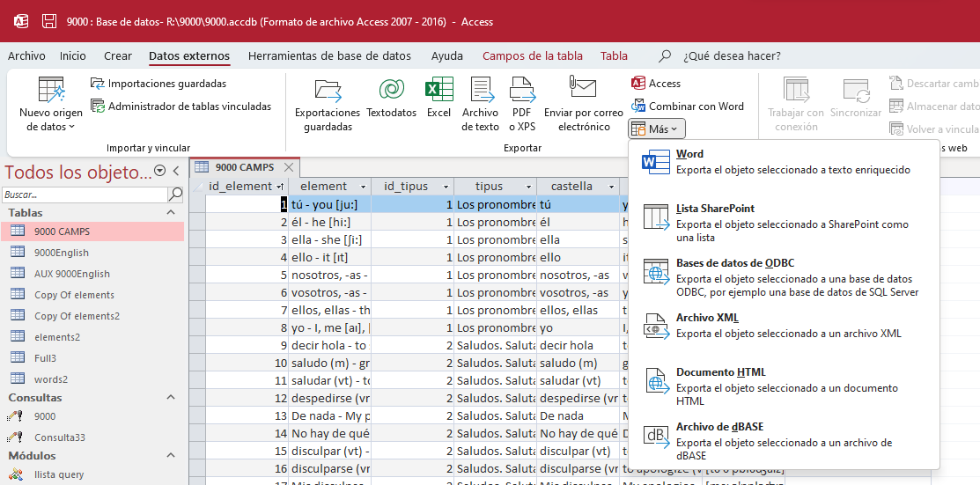Viewport: 980px width, 485px height.
Task: Switch to the Crear ribbon tab
Action: click(118, 56)
